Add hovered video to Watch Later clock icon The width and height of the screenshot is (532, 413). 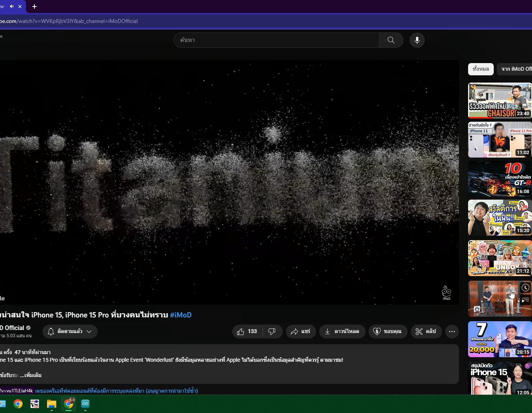pyautogui.click(x=525, y=288)
